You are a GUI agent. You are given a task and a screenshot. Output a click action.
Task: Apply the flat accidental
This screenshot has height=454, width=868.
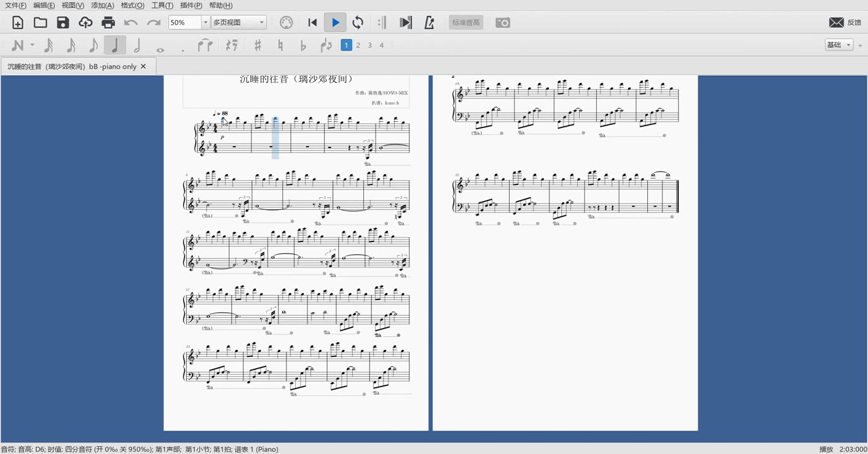tap(303, 45)
